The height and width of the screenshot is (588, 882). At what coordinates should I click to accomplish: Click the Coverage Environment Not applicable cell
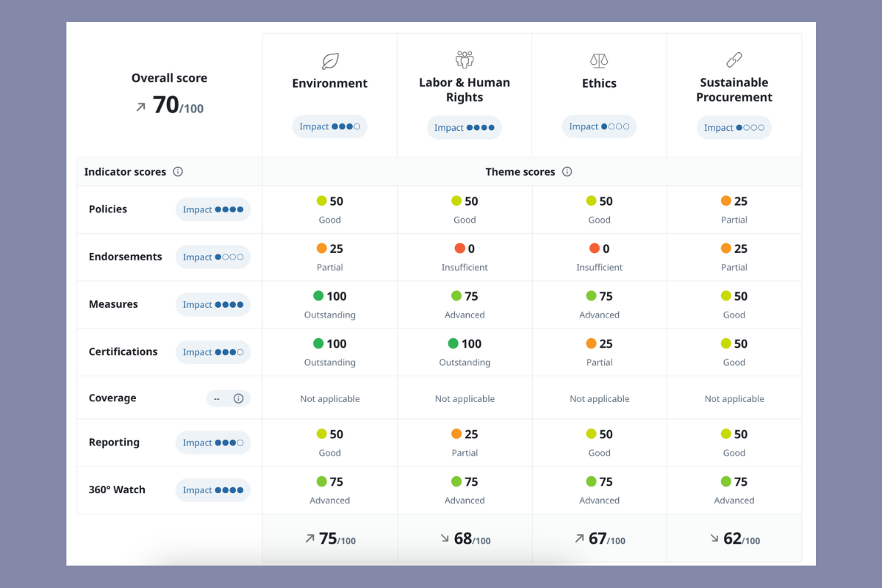pyautogui.click(x=330, y=398)
